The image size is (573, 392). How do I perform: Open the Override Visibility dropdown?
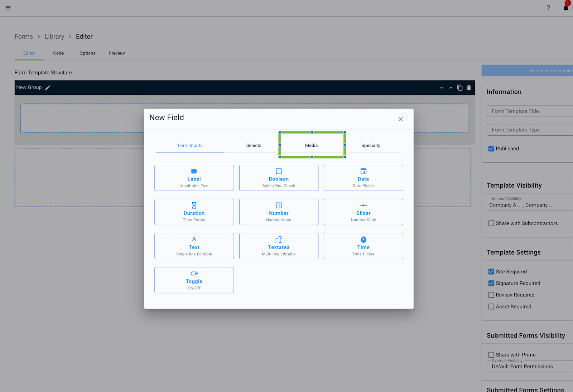530,367
